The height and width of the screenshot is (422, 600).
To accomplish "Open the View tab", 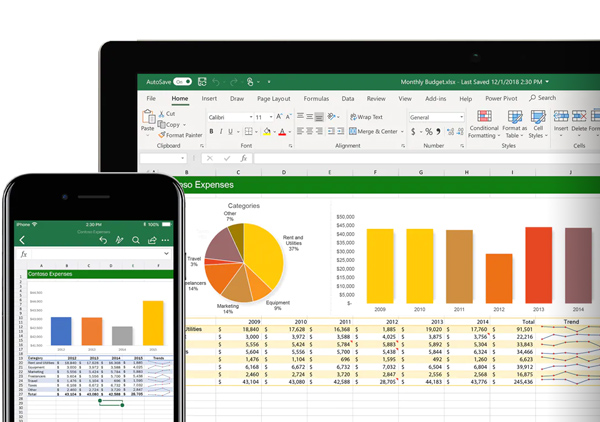I will tap(405, 99).
